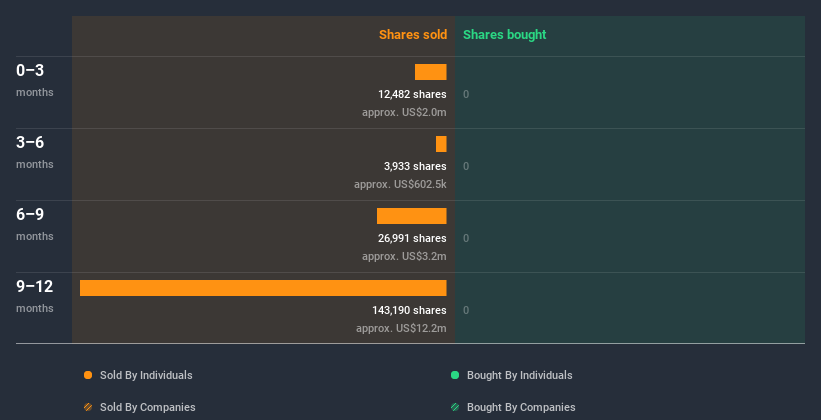Click the 6–9 months row label
The height and width of the screenshot is (420, 821).
tap(35, 224)
